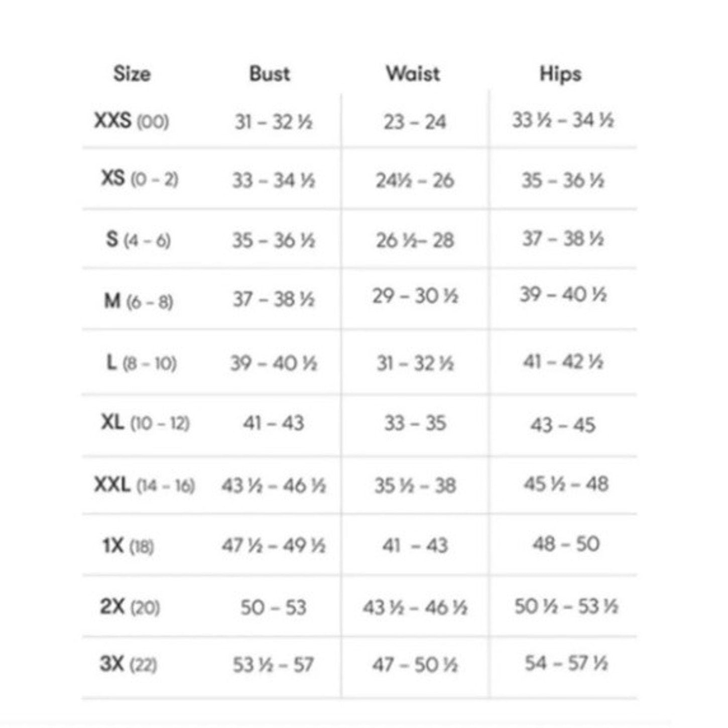Click bust value 50 – 53
The width and height of the screenshot is (728, 728).
[x=273, y=608]
